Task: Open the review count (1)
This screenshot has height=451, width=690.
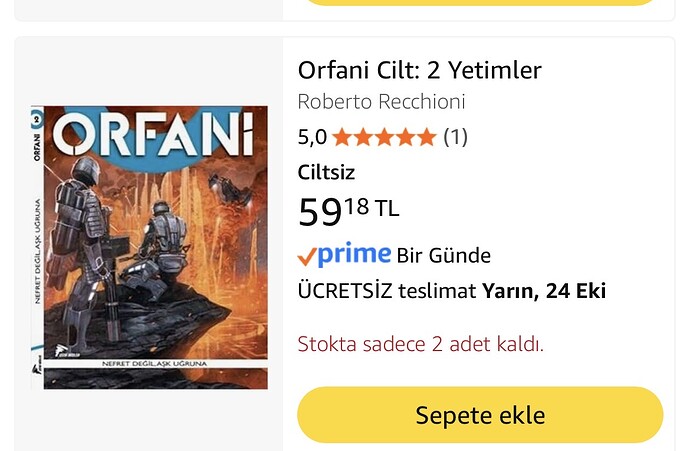Action: pos(455,137)
